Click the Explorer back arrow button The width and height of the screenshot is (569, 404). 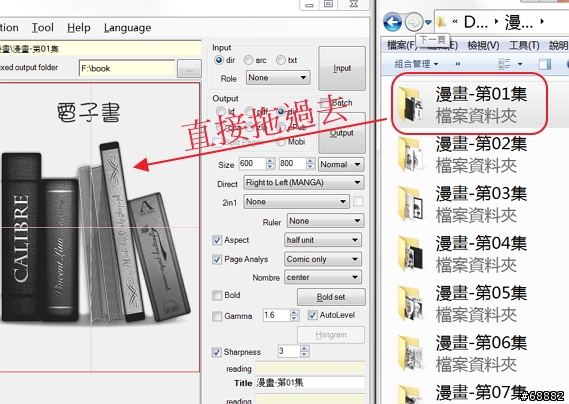coord(393,23)
